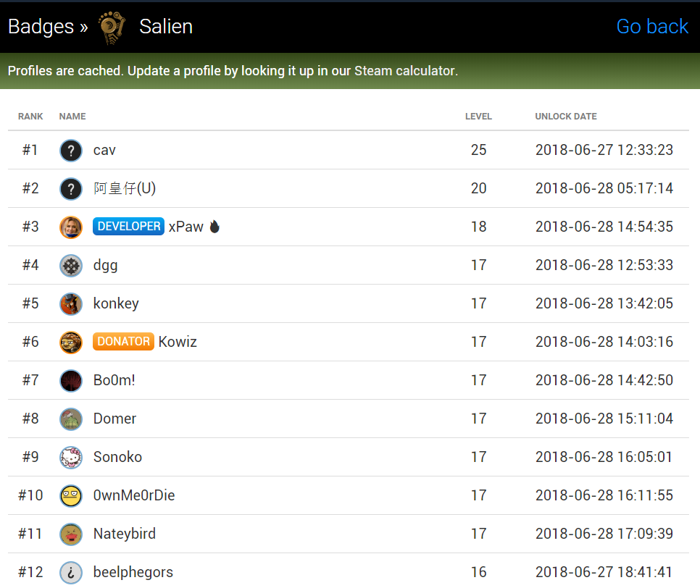
Task: Open Nateybird's profile name
Action: (x=125, y=534)
